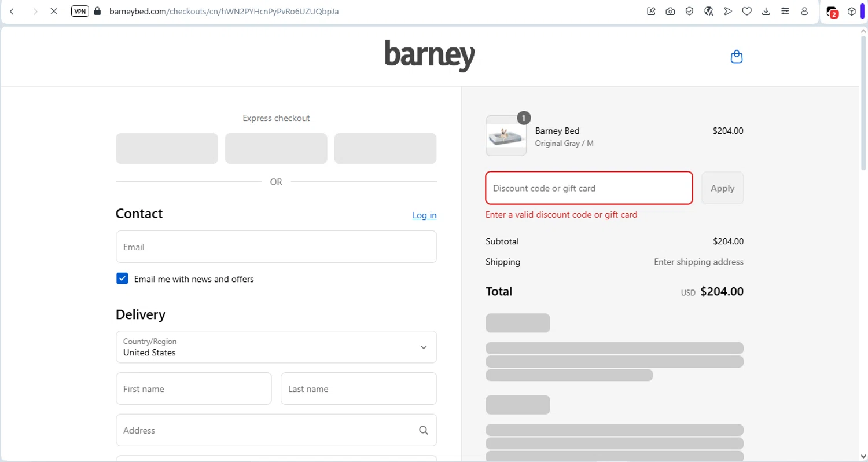This screenshot has height=462, width=868.
Task: Click the page vertical scrollbar
Action: pyautogui.click(x=863, y=104)
